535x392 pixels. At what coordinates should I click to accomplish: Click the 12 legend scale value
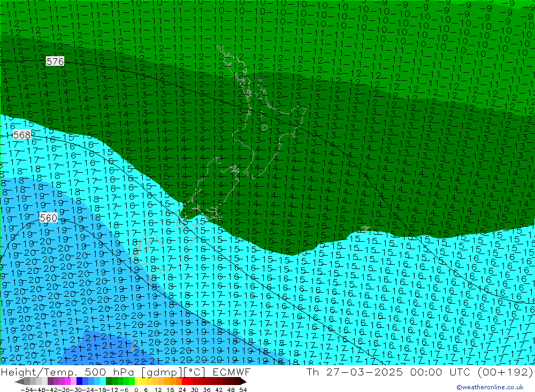[x=158, y=390]
